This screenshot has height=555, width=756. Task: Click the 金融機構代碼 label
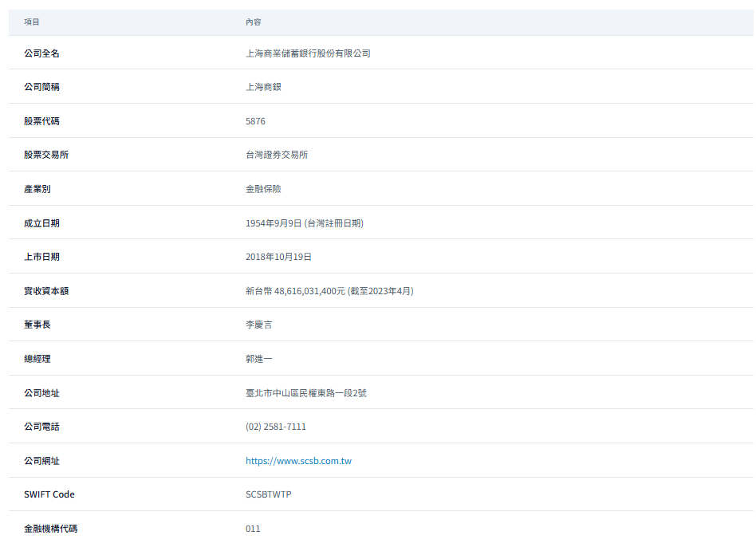click(x=50, y=529)
